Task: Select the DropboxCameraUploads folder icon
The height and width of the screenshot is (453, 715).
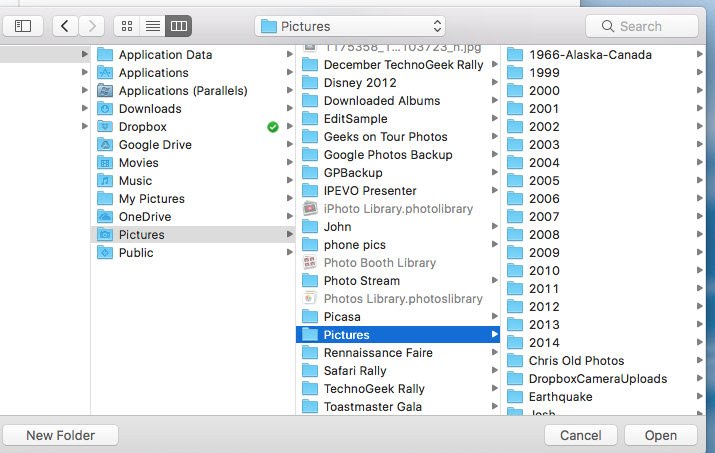Action: (x=515, y=379)
